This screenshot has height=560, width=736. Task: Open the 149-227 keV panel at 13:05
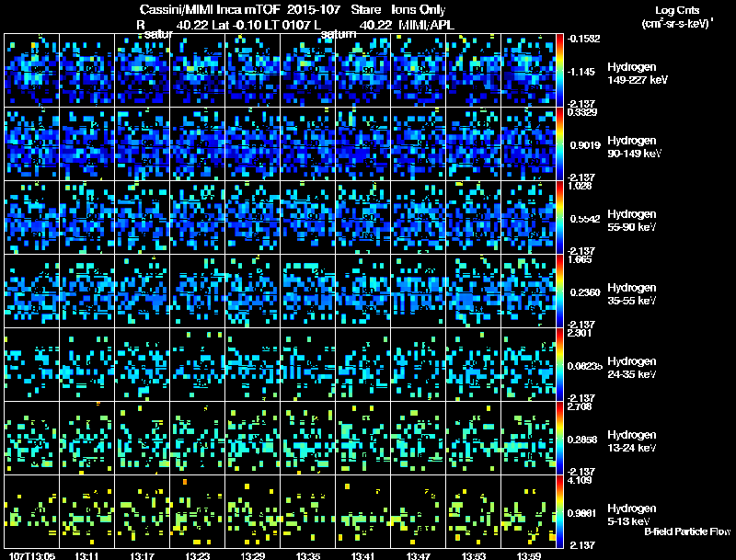(32, 71)
